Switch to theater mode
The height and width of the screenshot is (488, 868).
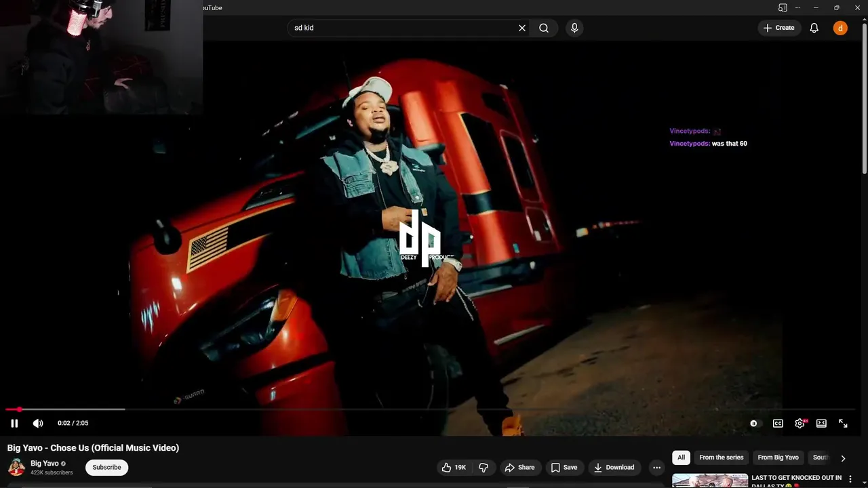[821, 423]
